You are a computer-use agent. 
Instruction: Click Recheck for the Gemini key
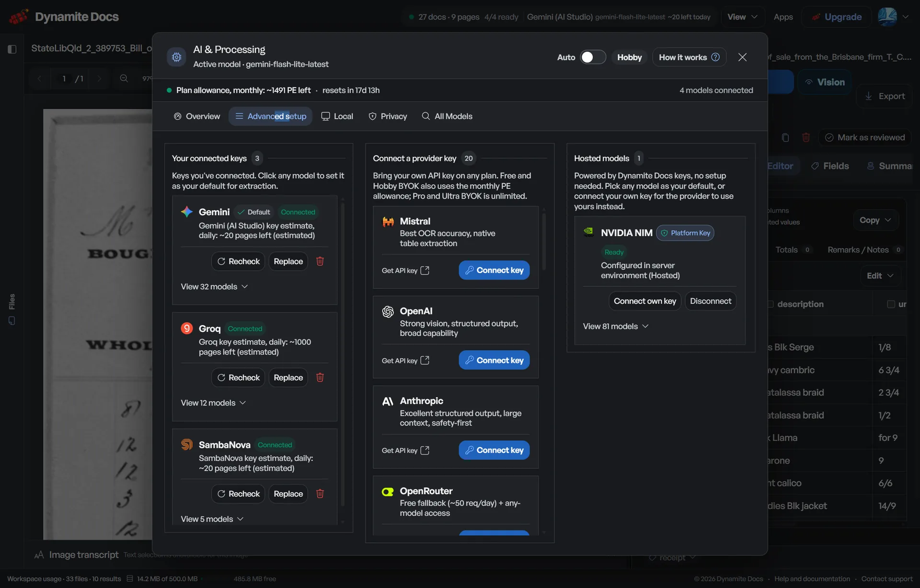[238, 261]
